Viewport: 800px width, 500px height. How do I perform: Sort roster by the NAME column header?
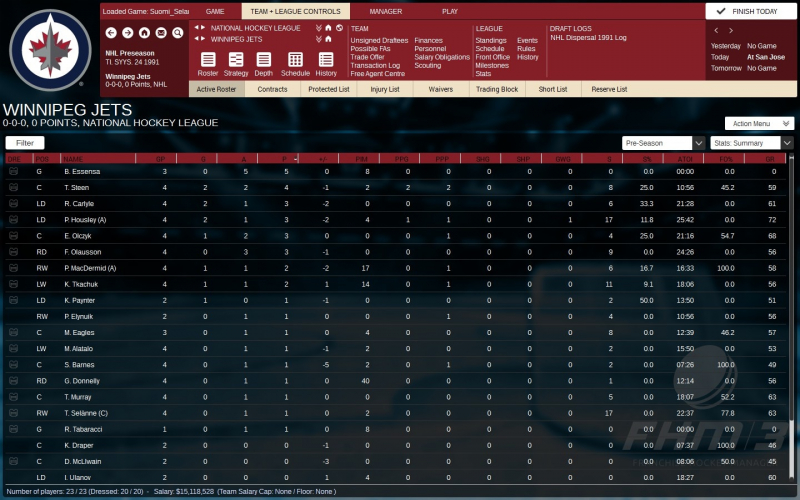coord(98,159)
